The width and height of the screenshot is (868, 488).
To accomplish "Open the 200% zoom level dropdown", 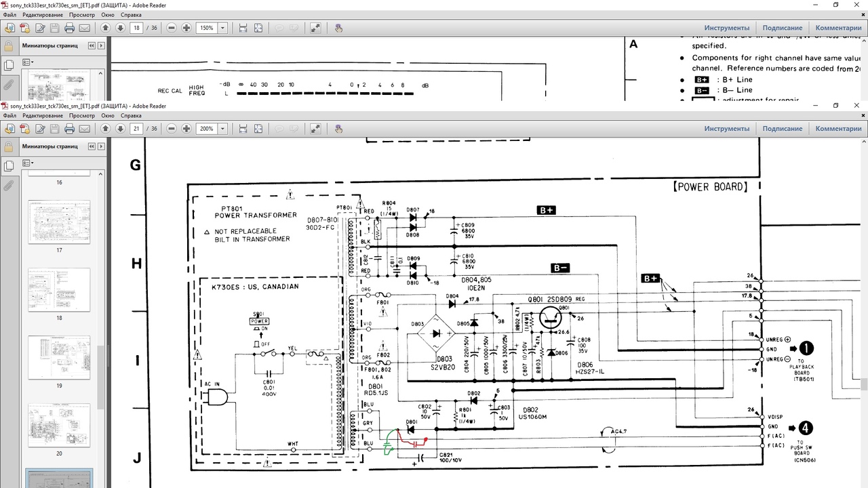I will coord(223,128).
